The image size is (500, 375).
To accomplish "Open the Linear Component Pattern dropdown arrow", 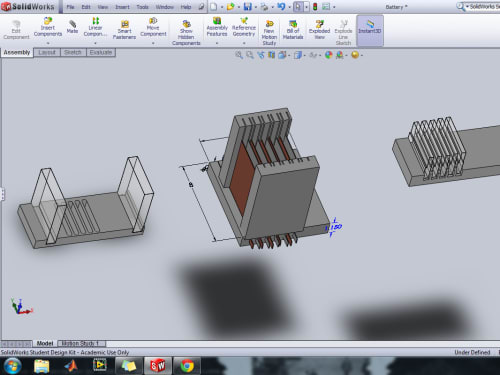I will click(95, 43).
